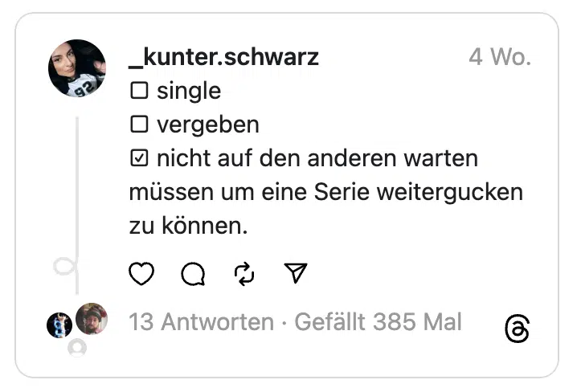Click the post line "müssen um eine Serie weitergucken"
The height and width of the screenshot is (392, 577).
tap(325, 193)
